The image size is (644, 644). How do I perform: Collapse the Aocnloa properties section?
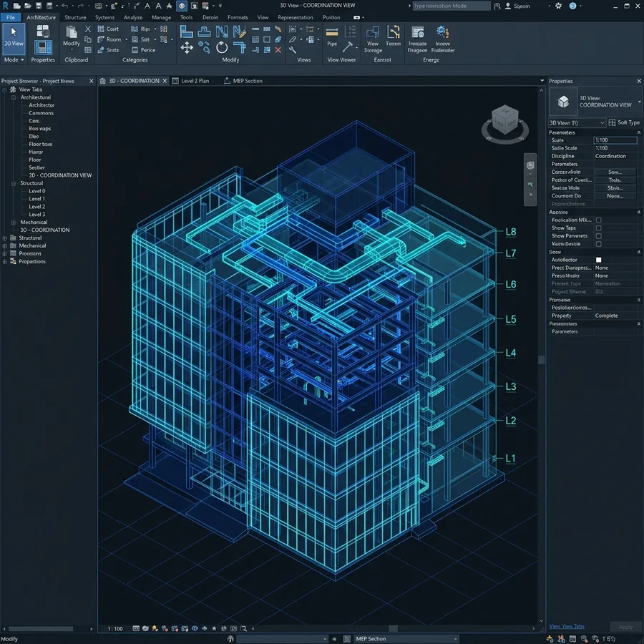coord(639,213)
